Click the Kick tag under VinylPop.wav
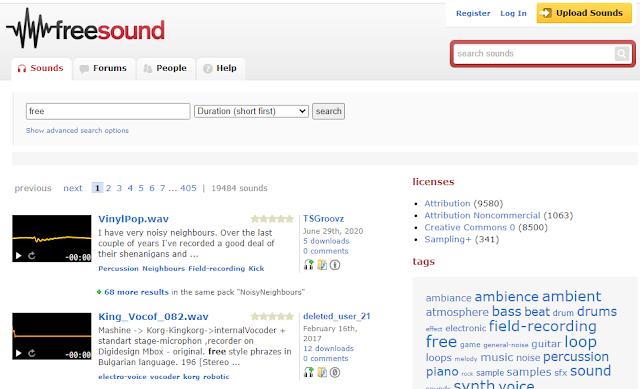The image size is (640, 389). [x=256, y=268]
